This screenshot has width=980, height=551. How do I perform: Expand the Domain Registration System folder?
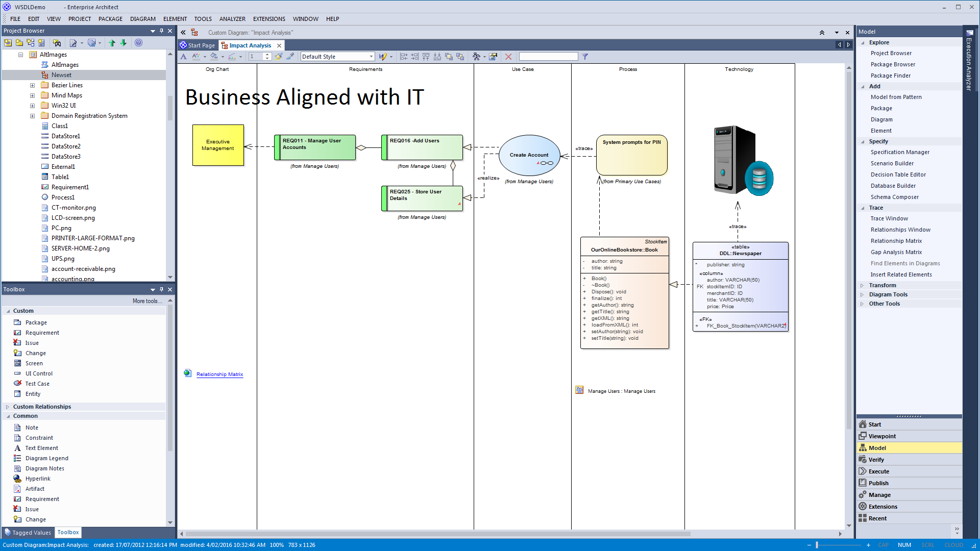pyautogui.click(x=32, y=116)
